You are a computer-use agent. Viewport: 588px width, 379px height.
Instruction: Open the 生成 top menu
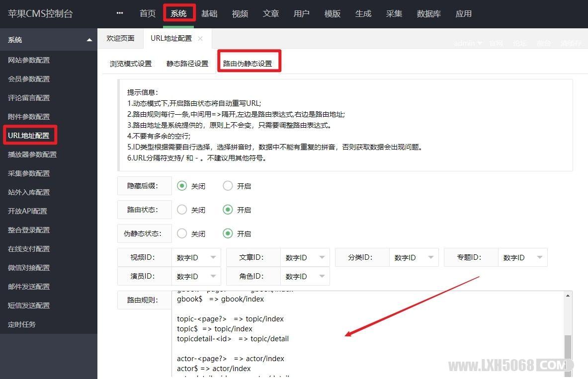tap(363, 13)
